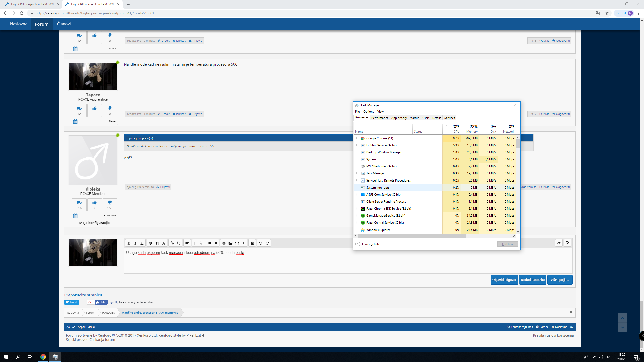Screen dimensions: 644x362
Task: Switch to Performance tab in Task Manager
Action: point(380,118)
